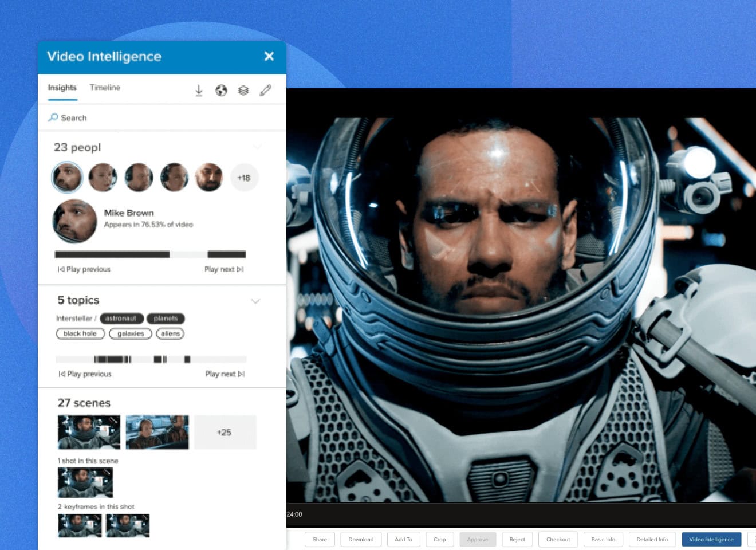756x550 pixels.
Task: Toggle the astronaut topic tag
Action: tap(121, 319)
